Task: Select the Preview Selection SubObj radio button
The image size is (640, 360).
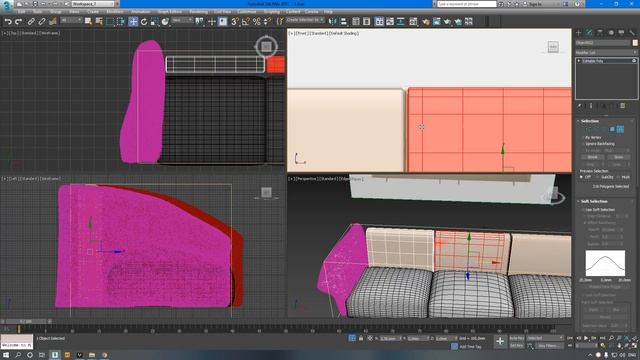Action: (x=598, y=177)
